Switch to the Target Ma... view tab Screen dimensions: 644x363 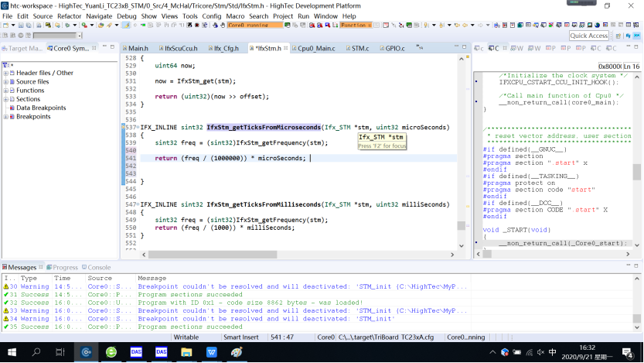tap(22, 49)
